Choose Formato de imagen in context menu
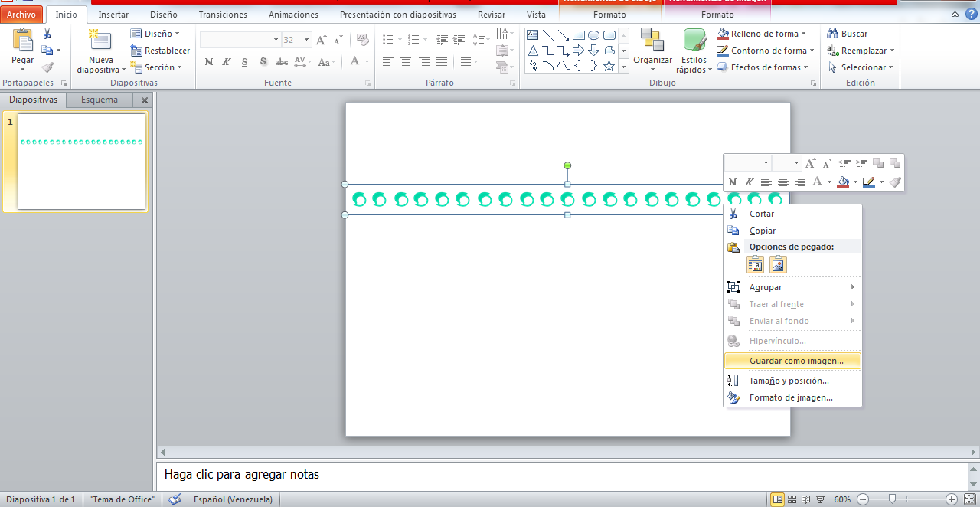 [792, 397]
